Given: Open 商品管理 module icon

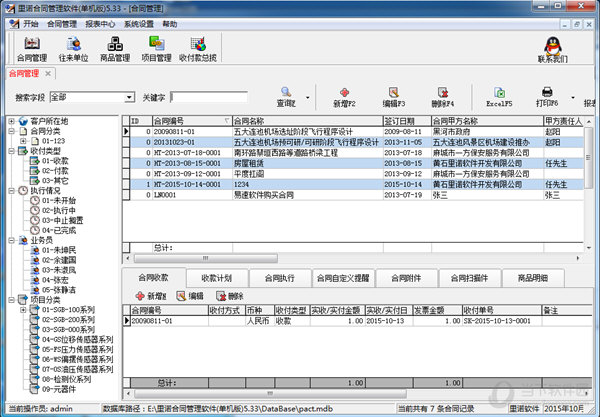Looking at the screenshot, I should pos(115,48).
